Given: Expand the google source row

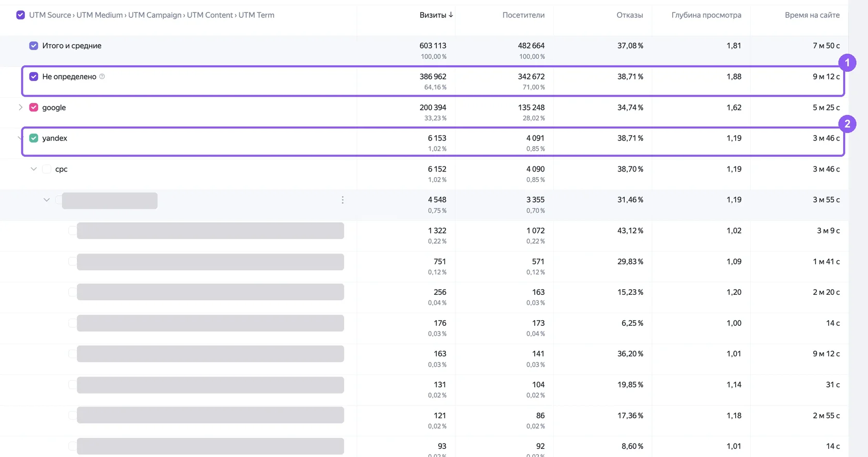Looking at the screenshot, I should click(x=20, y=107).
